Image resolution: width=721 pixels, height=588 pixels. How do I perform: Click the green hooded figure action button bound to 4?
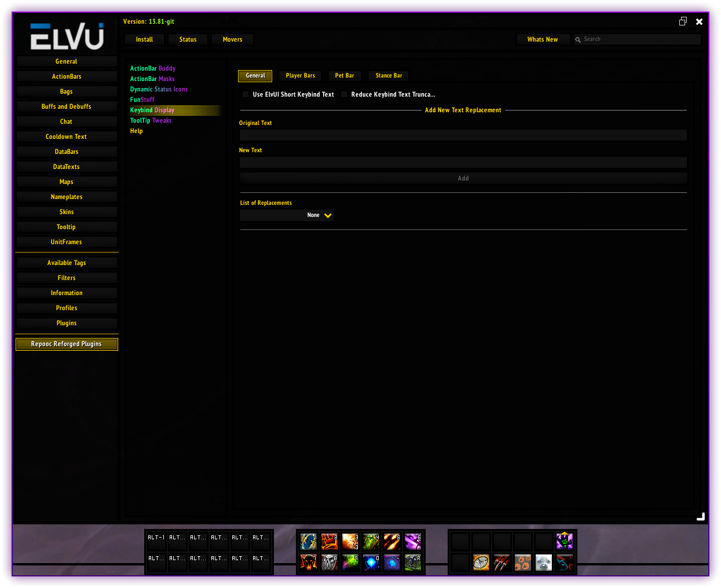pyautogui.click(x=371, y=542)
